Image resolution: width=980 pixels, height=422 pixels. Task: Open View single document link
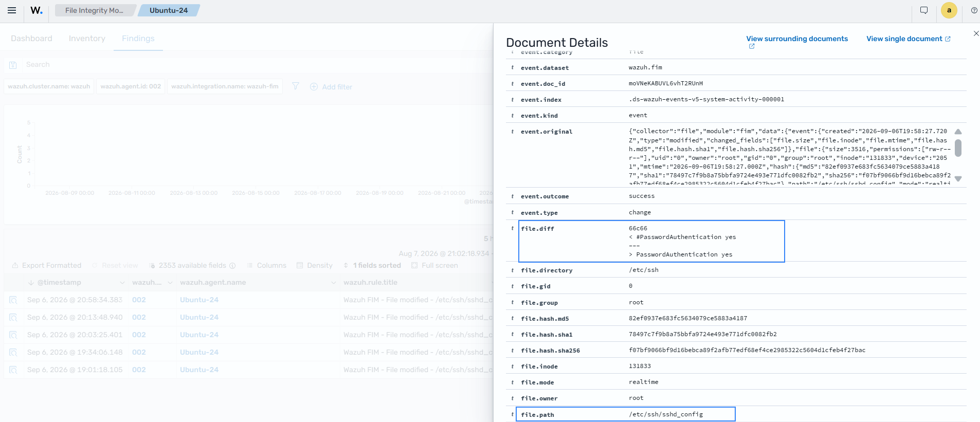point(908,39)
